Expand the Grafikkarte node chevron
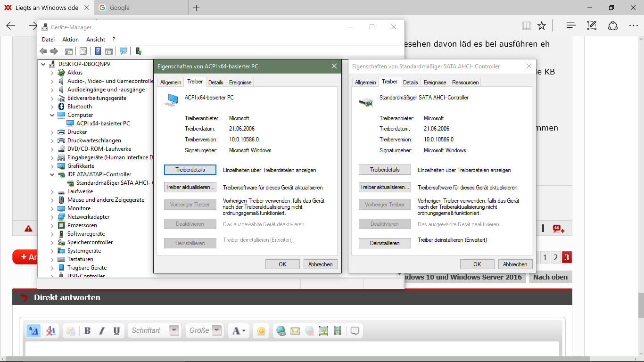The height and width of the screenshot is (362, 644). 52,166
